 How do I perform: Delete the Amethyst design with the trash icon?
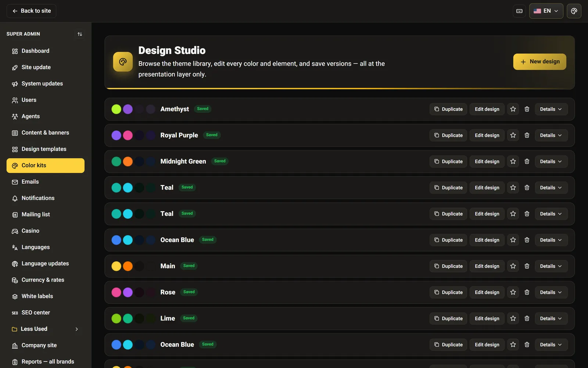[x=527, y=109]
